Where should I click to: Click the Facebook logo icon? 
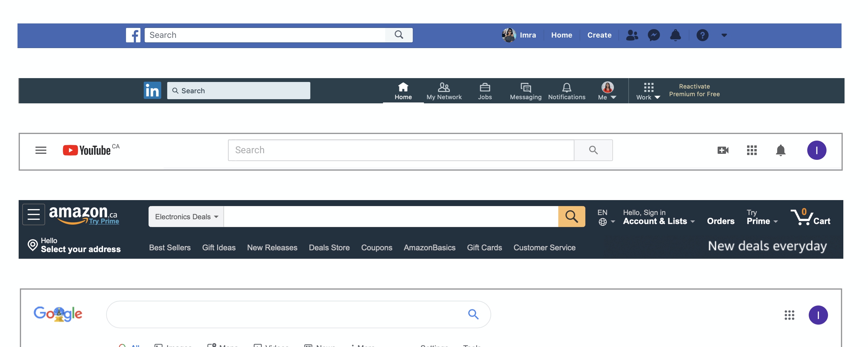133,35
